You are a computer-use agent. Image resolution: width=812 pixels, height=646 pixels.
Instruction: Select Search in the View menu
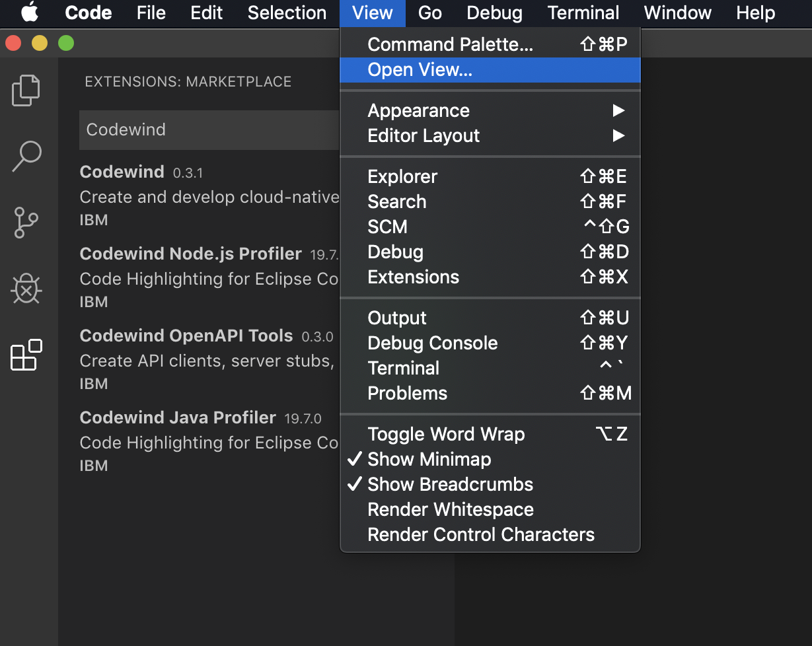490,201
